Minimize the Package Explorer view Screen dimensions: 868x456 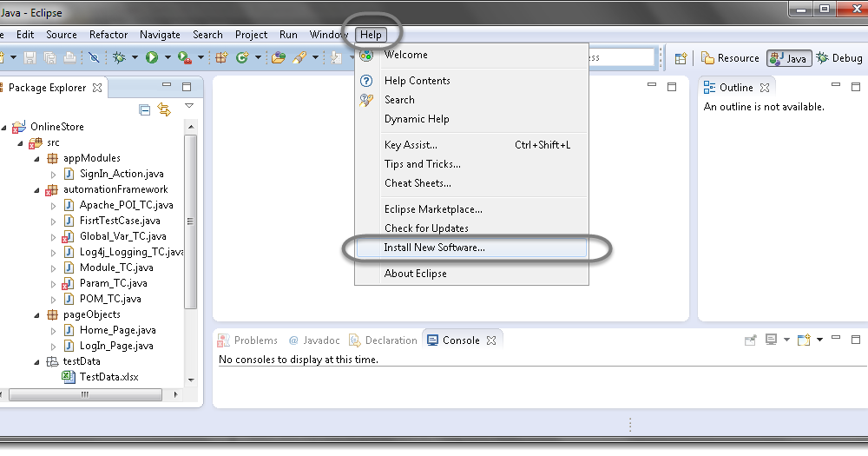pos(167,85)
